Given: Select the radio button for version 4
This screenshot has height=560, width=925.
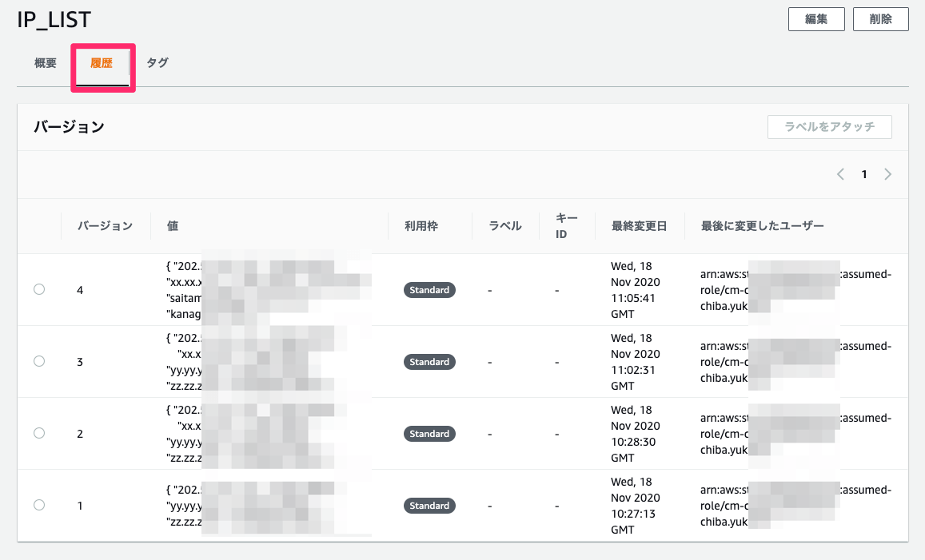Looking at the screenshot, I should tap(39, 289).
